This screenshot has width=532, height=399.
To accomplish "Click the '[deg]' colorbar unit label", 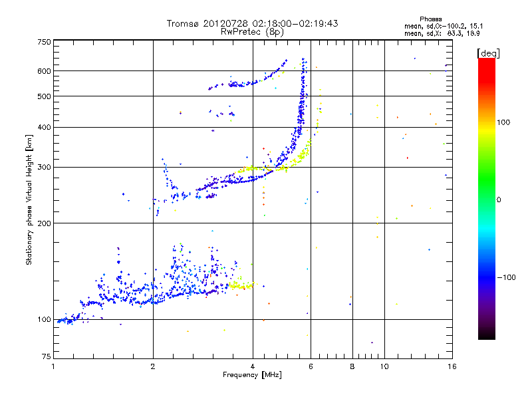I will [x=488, y=53].
